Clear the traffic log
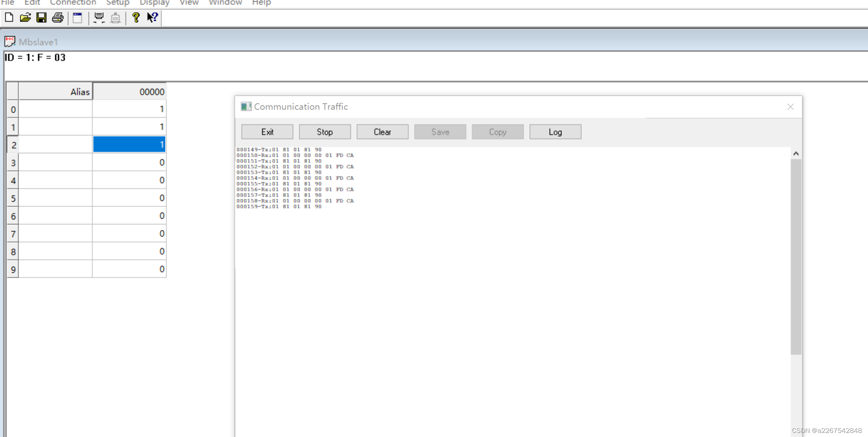Viewport: 868px width, 437px height. 383,132
